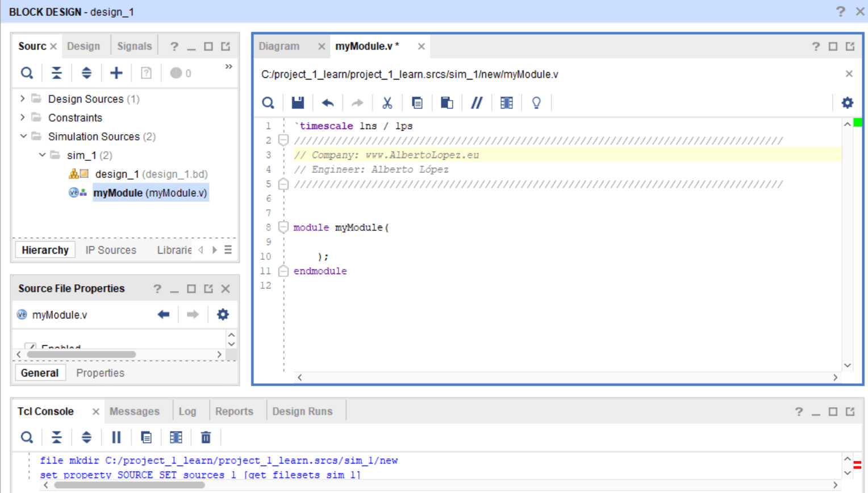Toggle column selection mode in the editor
Viewport: 868px width, 493px height.
507,103
